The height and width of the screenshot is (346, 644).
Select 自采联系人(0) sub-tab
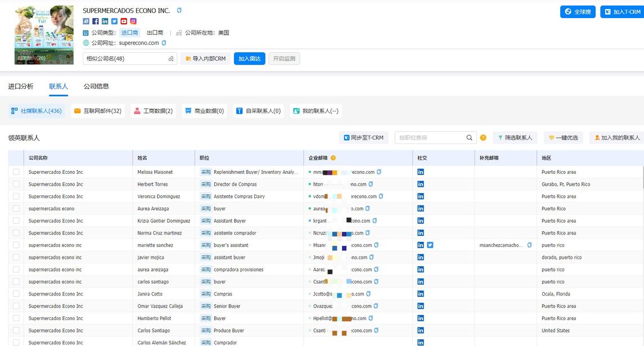[x=258, y=111]
